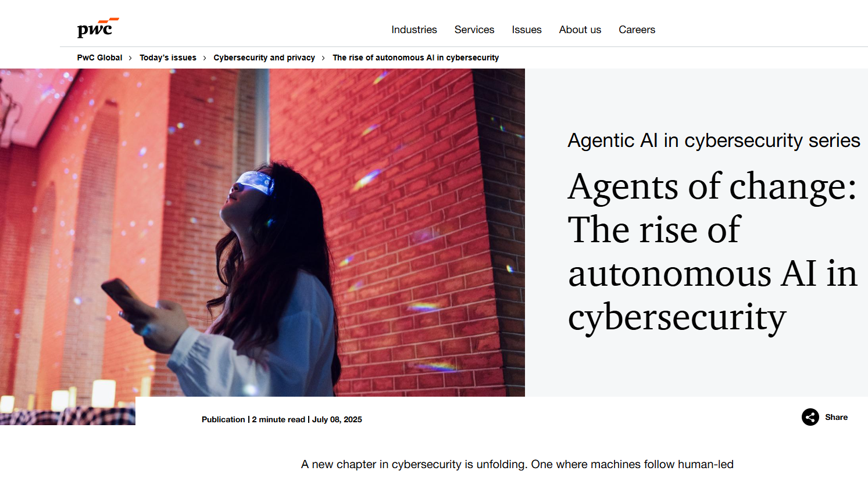Open Cybersecurity and privacy breadcrumb link
The image size is (868, 478).
(x=264, y=57)
